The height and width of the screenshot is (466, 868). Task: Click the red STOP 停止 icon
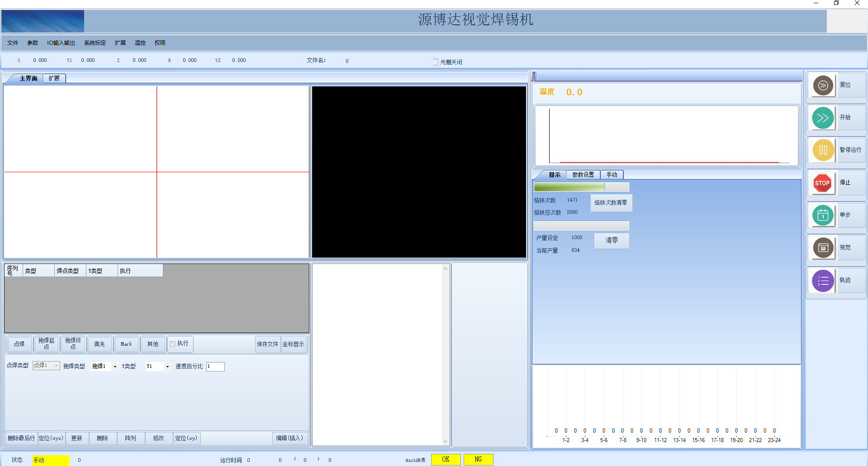click(823, 183)
